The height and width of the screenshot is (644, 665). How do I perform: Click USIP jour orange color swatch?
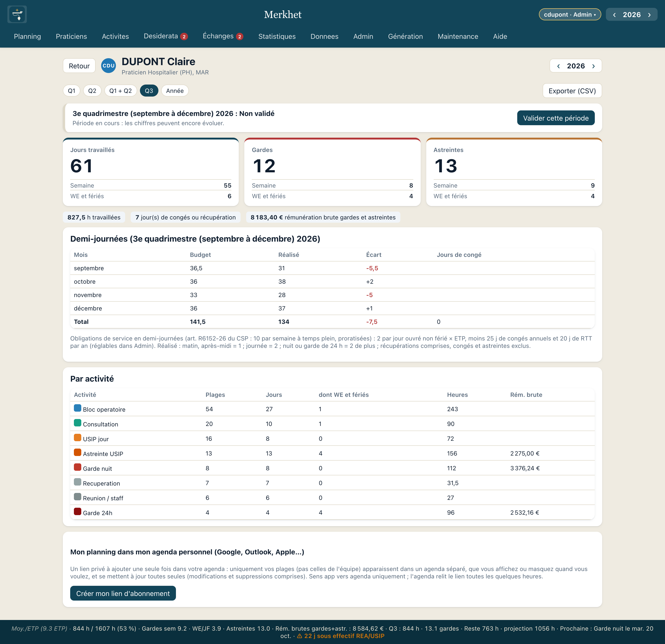tap(77, 437)
